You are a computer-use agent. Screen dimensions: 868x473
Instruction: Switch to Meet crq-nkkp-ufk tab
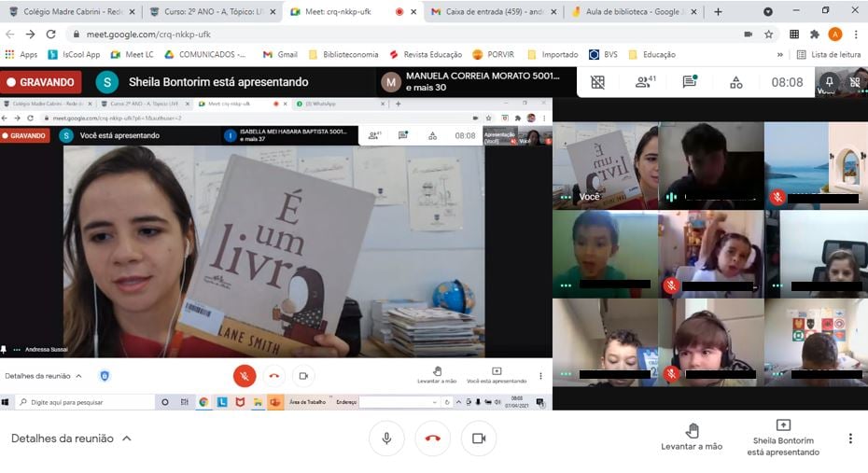click(x=353, y=11)
